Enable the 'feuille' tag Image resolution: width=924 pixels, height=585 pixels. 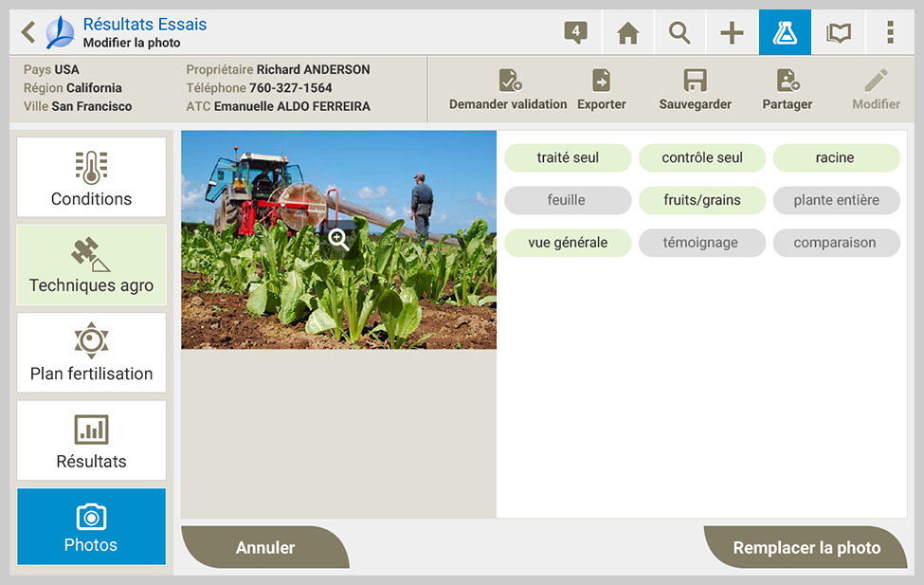point(568,200)
